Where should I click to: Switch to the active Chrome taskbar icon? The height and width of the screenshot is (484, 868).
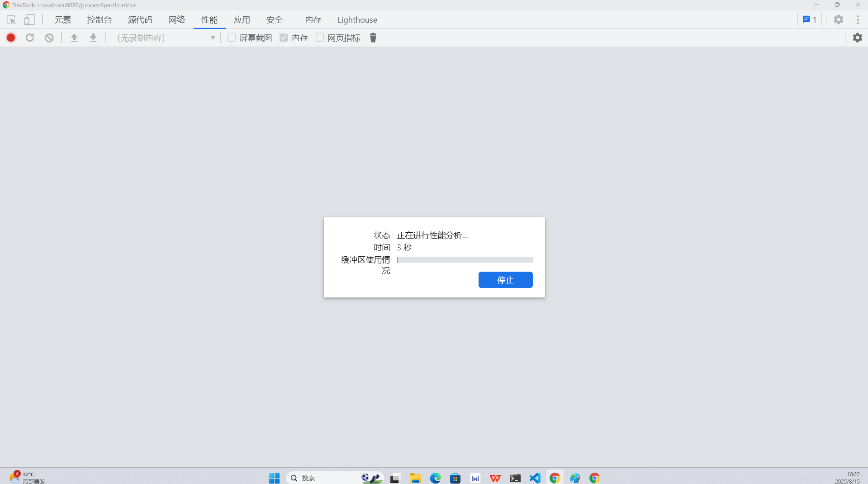point(555,478)
